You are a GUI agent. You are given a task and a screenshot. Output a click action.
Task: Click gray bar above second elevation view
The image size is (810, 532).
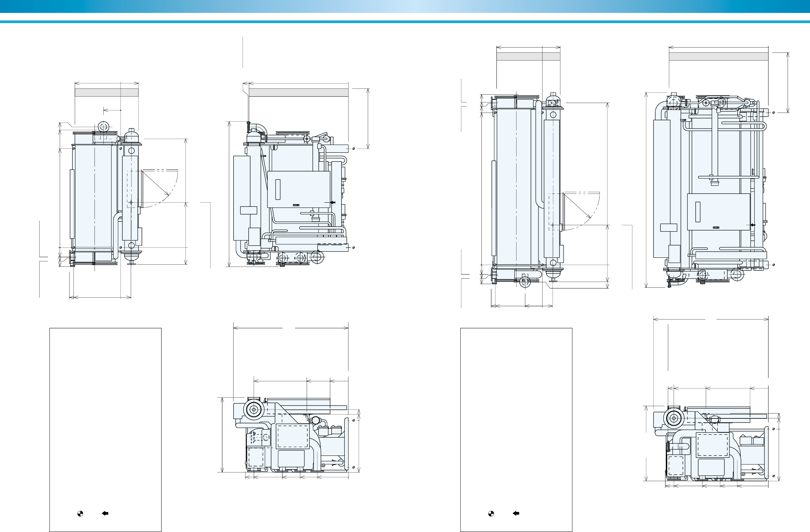(299, 93)
